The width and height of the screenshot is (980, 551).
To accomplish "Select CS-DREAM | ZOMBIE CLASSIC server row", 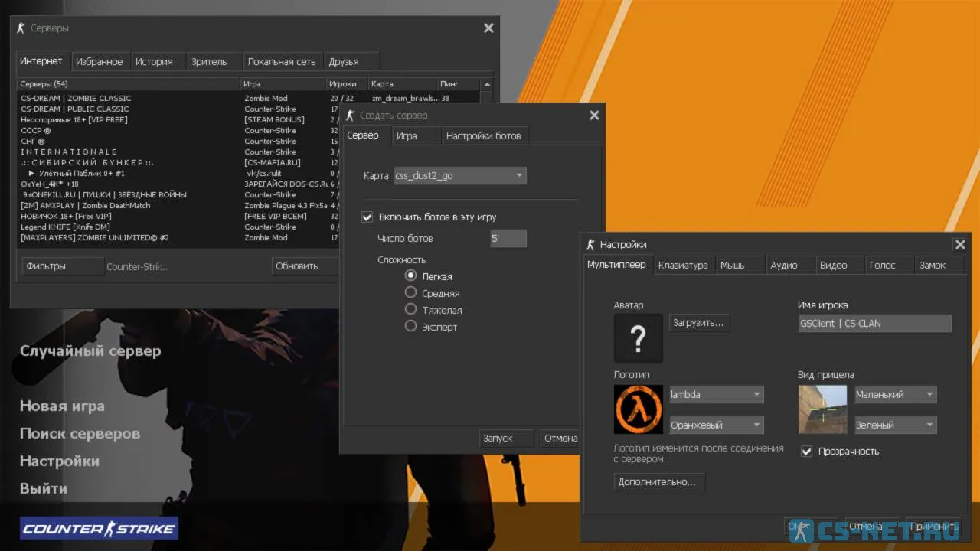I will click(x=249, y=98).
